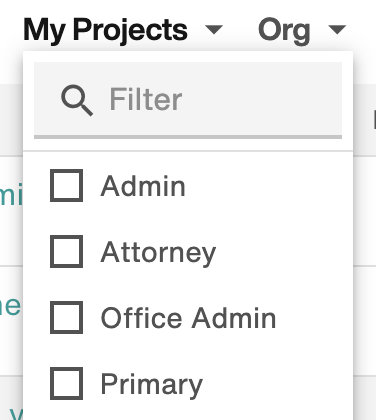Tick the Attorney checkbox box
This screenshot has height=420, width=376.
tap(67, 251)
